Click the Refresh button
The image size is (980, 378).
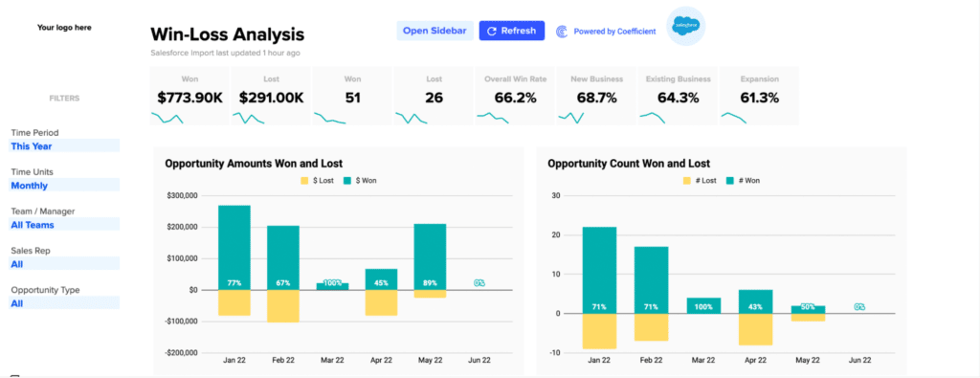pos(512,31)
